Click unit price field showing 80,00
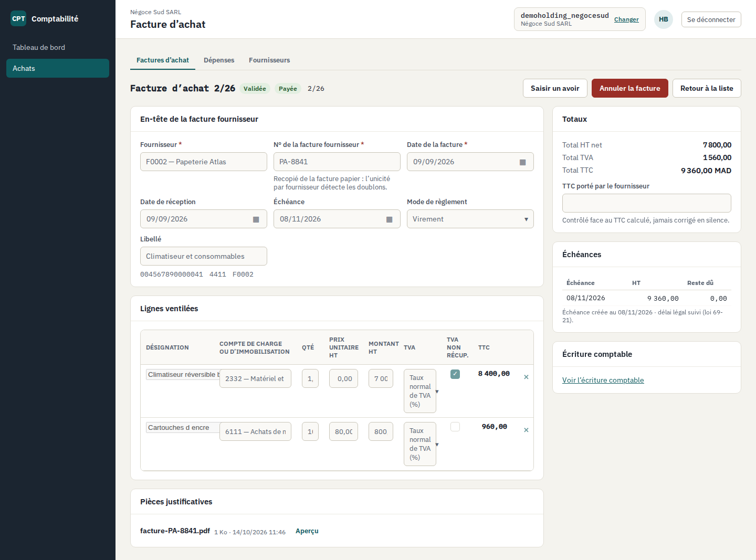 [x=343, y=431]
